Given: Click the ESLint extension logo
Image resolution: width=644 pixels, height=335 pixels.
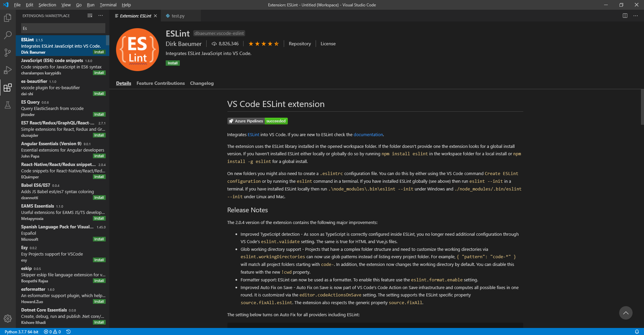Looking at the screenshot, I should coord(138,50).
